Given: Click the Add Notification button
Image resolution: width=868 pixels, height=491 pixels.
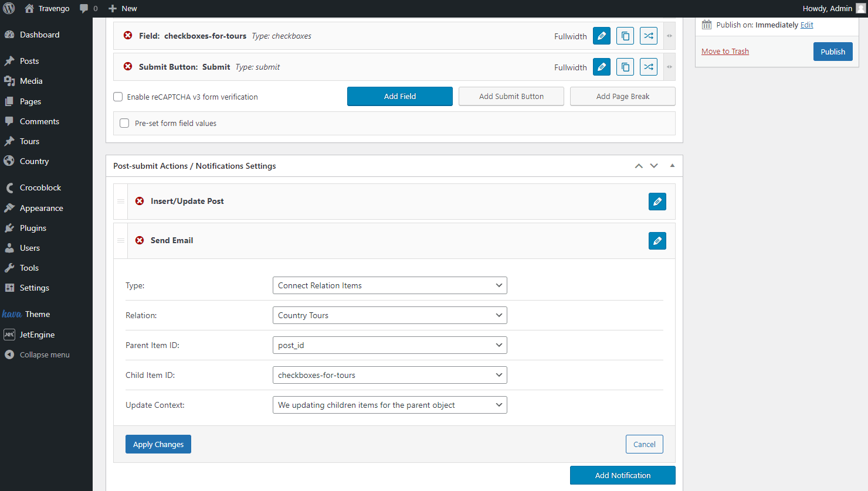Looking at the screenshot, I should tap(623, 475).
